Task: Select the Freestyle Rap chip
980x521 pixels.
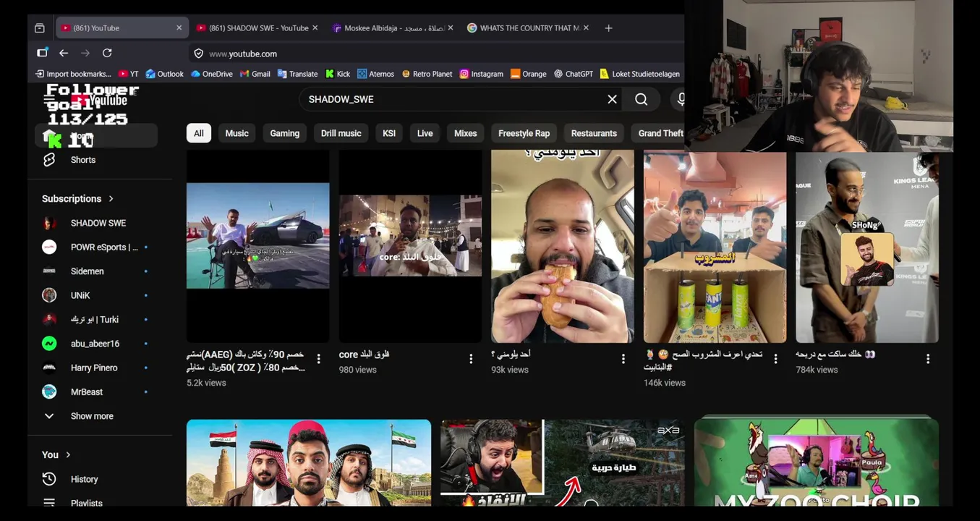Action: [x=524, y=133]
